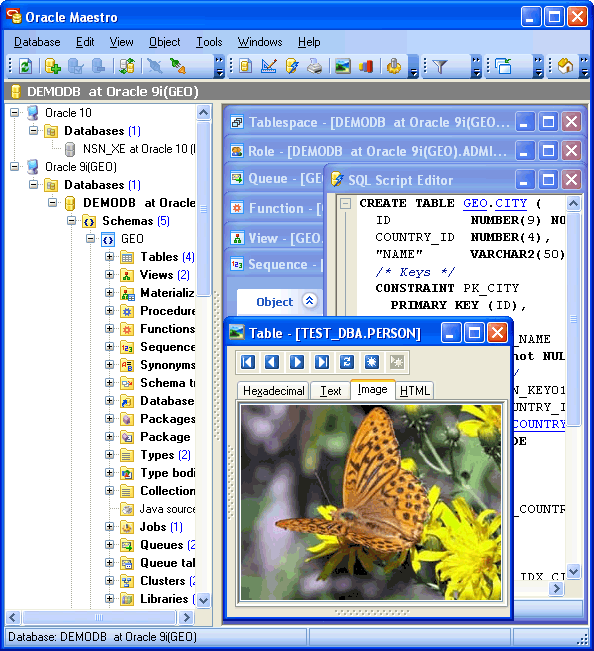The image size is (594, 651).
Task: Select the Libraries tree item
Action: 164,599
